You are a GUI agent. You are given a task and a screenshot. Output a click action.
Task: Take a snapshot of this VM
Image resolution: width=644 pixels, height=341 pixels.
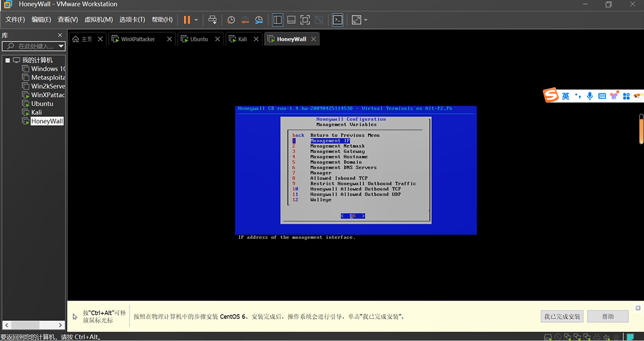(231, 20)
